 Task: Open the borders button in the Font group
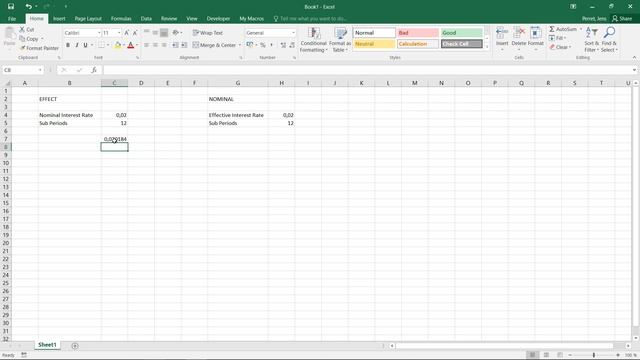(102, 45)
